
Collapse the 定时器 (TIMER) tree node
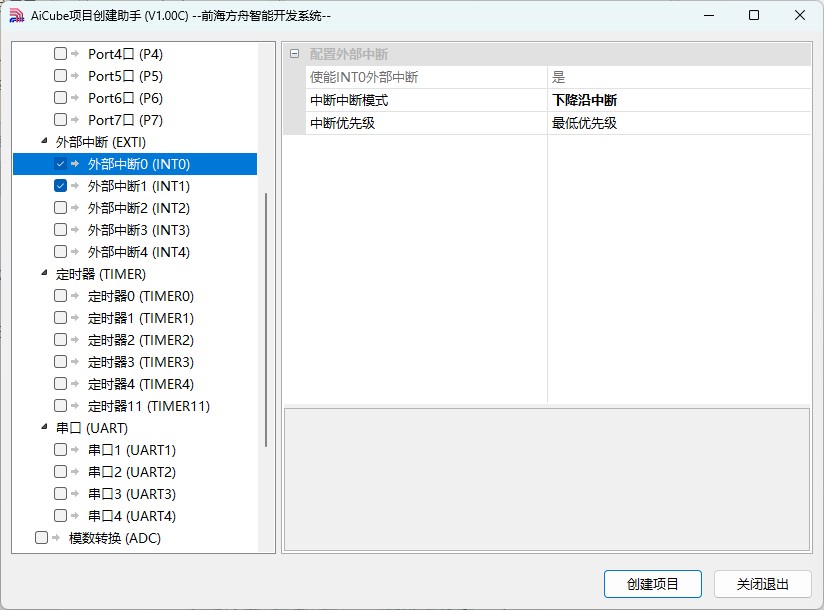45,273
